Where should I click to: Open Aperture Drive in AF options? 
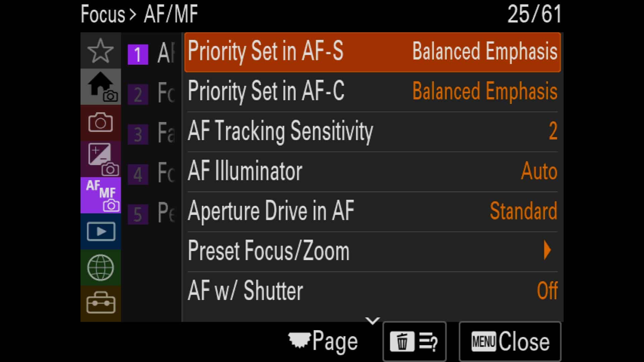tap(373, 211)
